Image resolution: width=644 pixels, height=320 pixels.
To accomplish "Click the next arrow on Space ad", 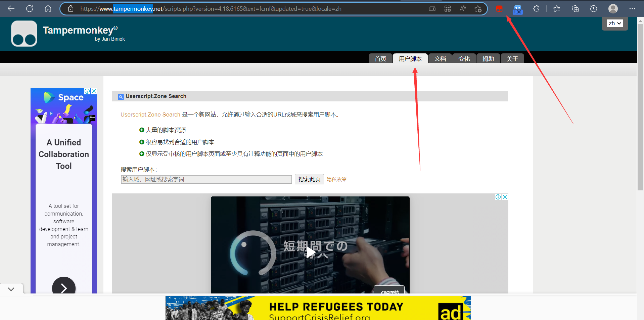I will coord(64,288).
